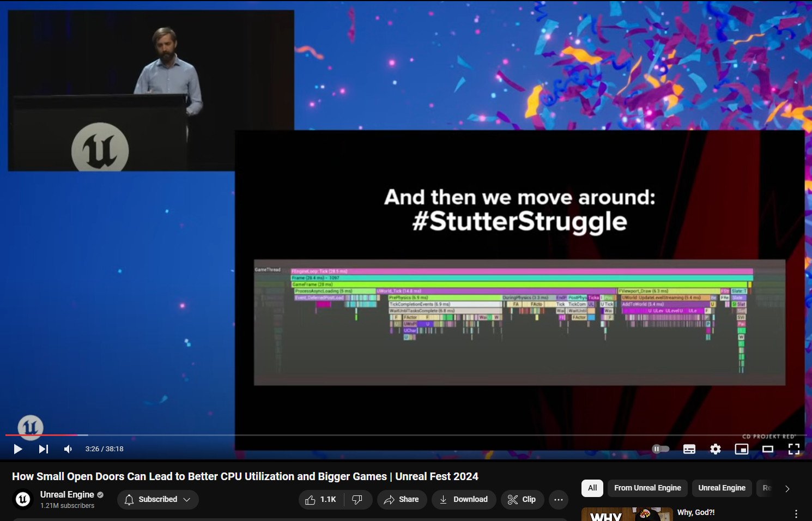Open the Subscribed notification dropdown
The width and height of the screenshot is (812, 521).
coord(158,499)
